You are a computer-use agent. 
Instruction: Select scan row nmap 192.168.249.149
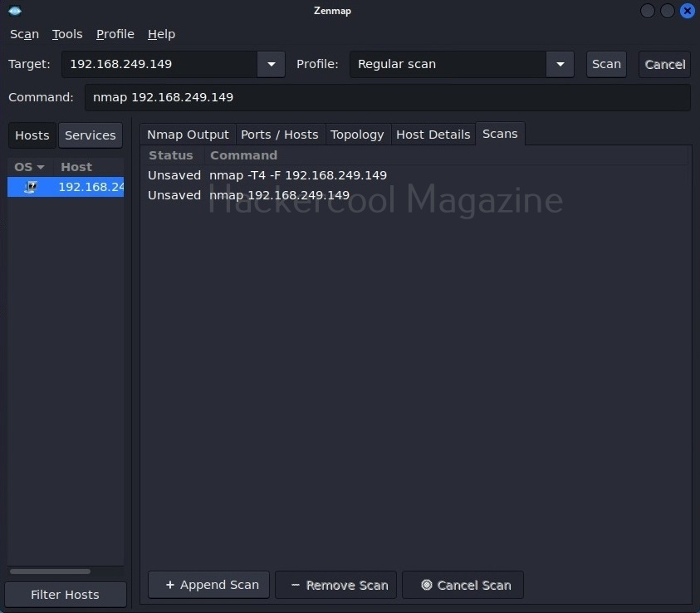point(415,195)
